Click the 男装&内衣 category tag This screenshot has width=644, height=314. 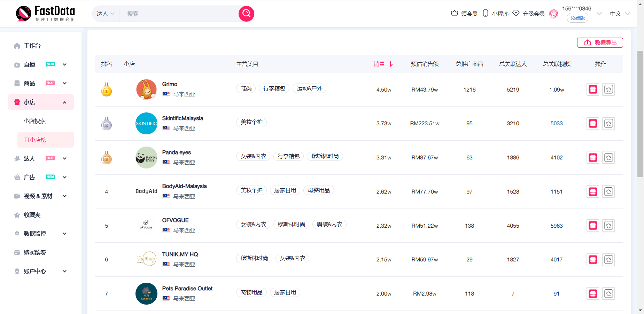[x=329, y=225]
